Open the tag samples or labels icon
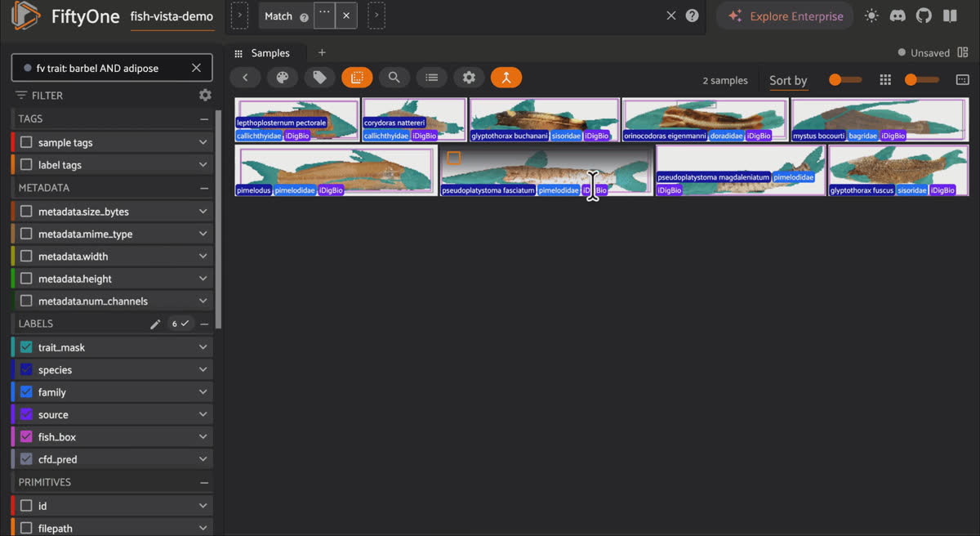This screenshot has width=980, height=536. click(x=320, y=78)
